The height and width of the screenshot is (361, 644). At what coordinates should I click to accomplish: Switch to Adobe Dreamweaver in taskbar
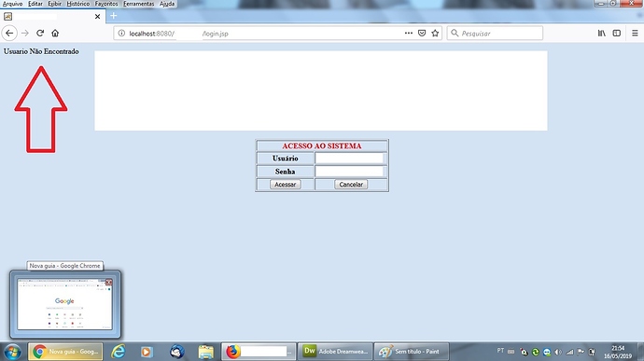tap(335, 352)
